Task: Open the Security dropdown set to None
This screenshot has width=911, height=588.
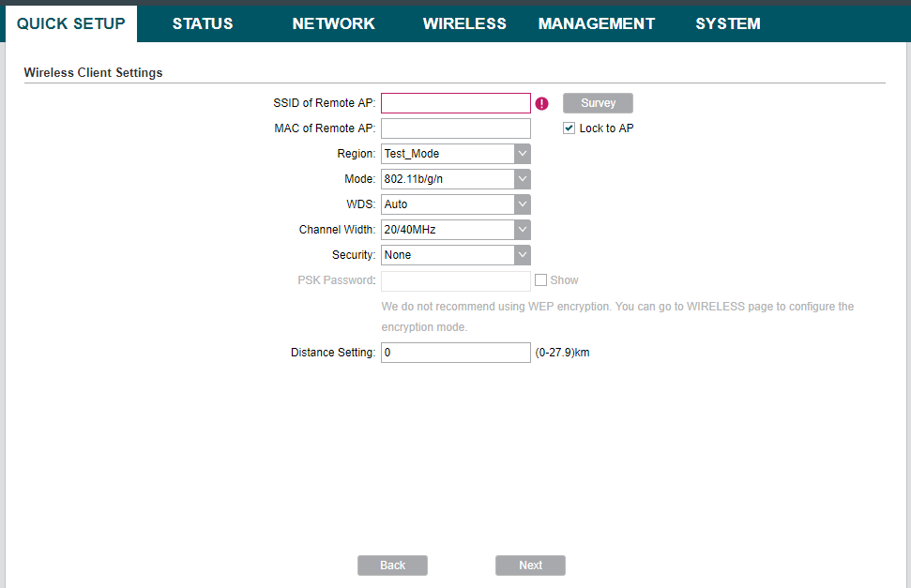Action: click(x=523, y=254)
